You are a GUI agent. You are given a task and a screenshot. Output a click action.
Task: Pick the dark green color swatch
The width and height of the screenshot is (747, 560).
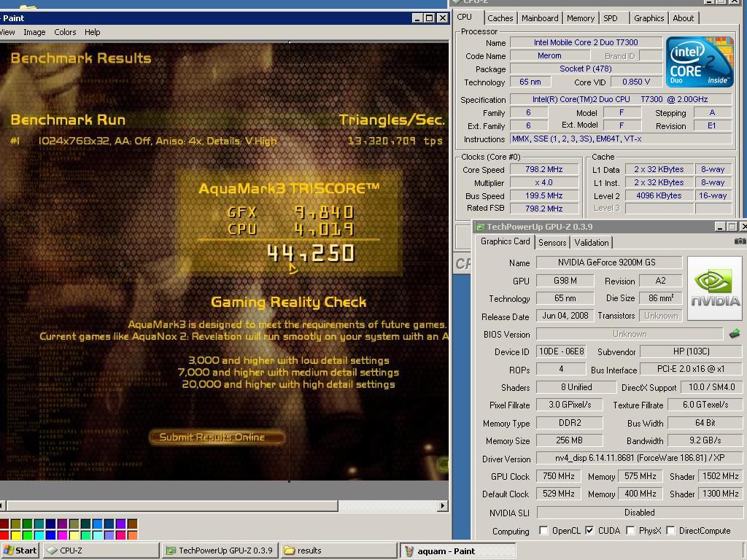27,524
